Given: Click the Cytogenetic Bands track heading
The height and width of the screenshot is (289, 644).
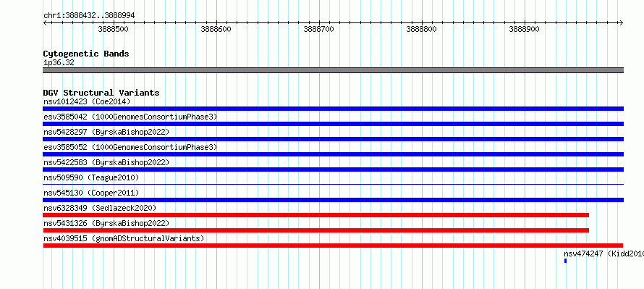Looking at the screenshot, I should 86,54.
